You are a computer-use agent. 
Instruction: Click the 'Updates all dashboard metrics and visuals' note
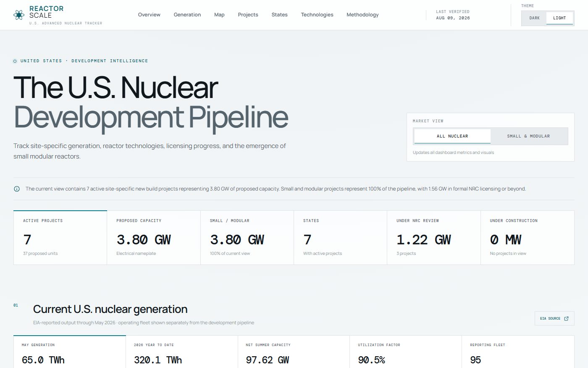pos(453,153)
